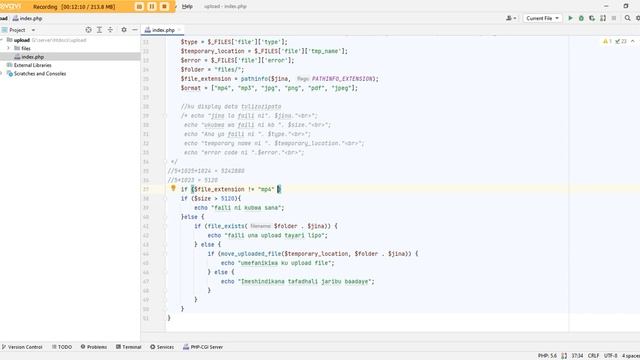The image size is (640, 360).
Task: Stop the screen recording
Action: (x=164, y=7)
